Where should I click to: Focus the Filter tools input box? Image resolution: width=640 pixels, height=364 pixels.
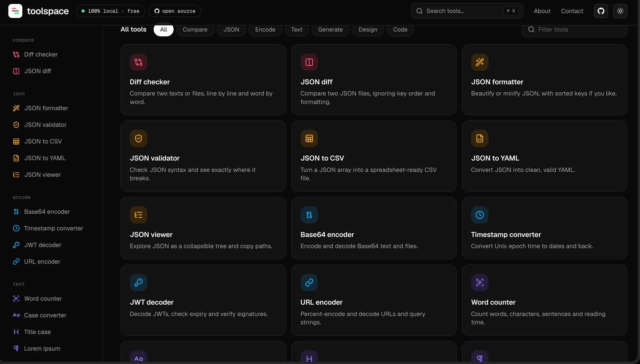(x=574, y=30)
